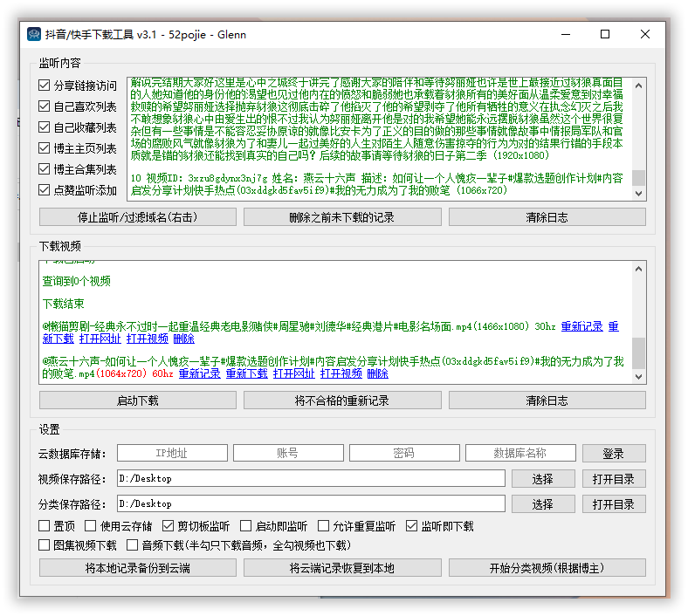Screen dimensions: 688x616
Task: Click 将本地记录备份到云端 button
Action: tap(138, 568)
